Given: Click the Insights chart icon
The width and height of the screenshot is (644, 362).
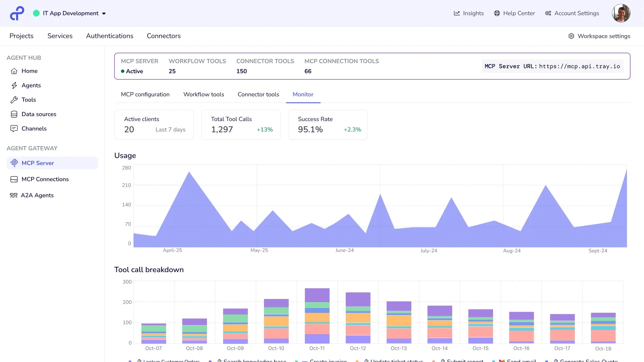Looking at the screenshot, I should (x=457, y=13).
